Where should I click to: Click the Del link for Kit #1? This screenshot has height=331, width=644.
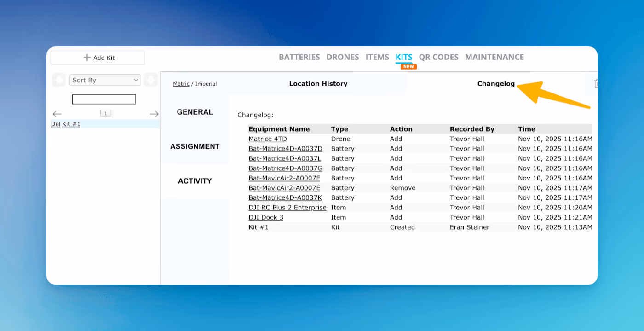click(x=55, y=124)
